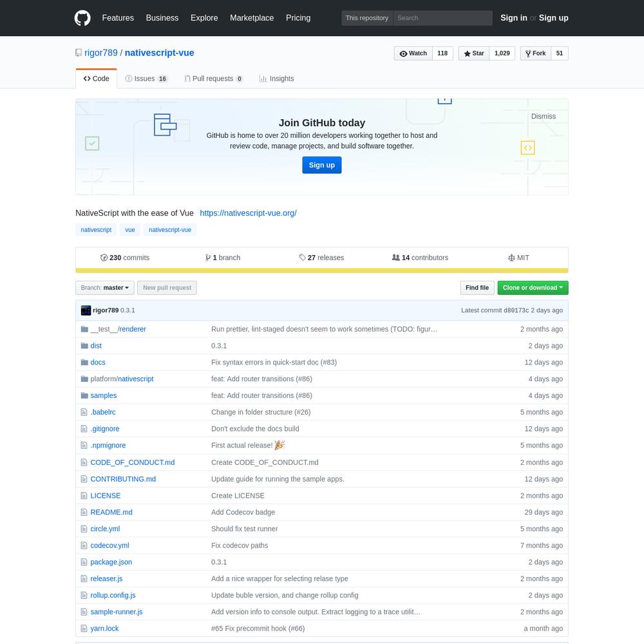This screenshot has height=644, width=644.
Task: Click the file icon next to LICENSE
Action: 84,496
